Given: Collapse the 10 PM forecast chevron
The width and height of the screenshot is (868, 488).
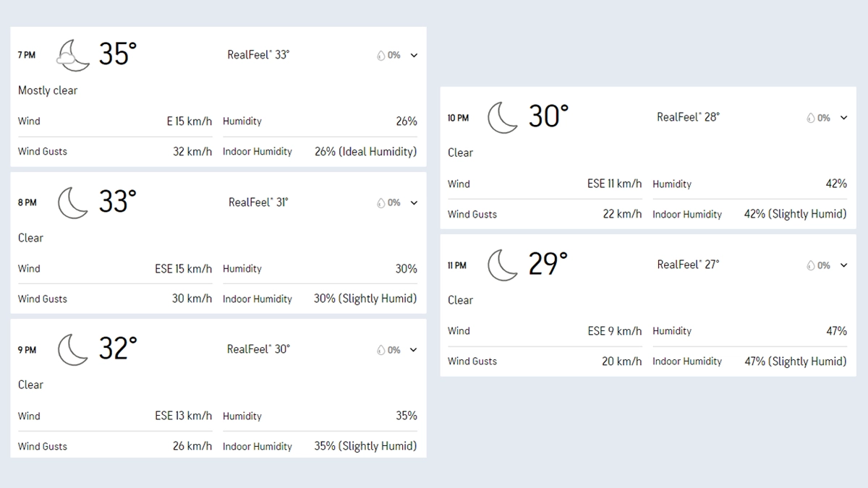Looking at the screenshot, I should tap(843, 118).
